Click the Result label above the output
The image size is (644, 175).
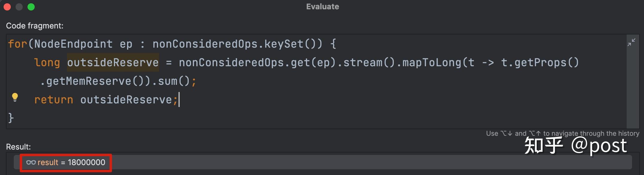19,147
